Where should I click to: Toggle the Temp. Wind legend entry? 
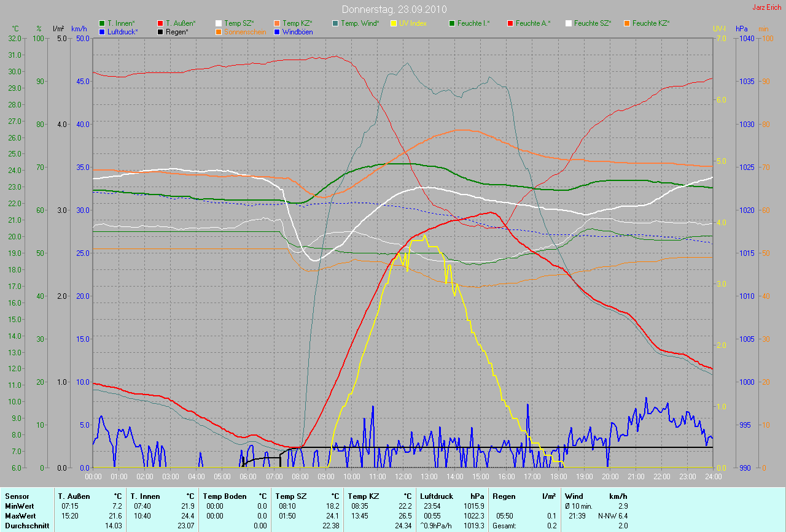click(x=359, y=23)
